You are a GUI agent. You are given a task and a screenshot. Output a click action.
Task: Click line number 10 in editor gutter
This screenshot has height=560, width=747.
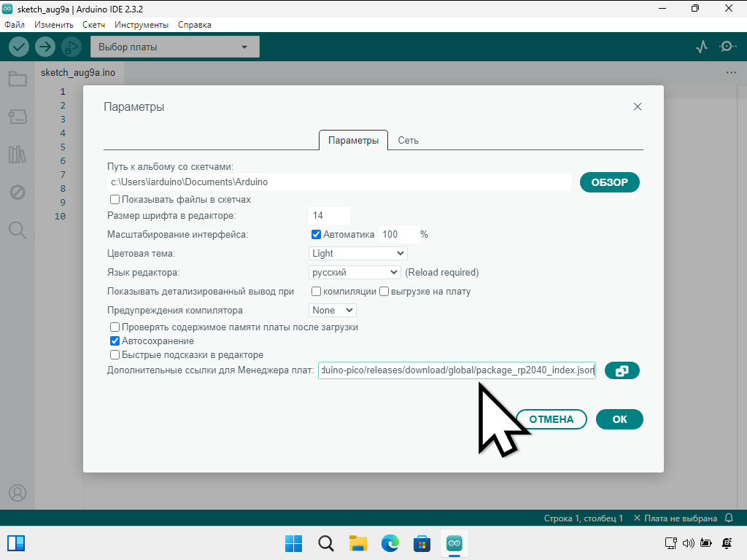[60, 216]
